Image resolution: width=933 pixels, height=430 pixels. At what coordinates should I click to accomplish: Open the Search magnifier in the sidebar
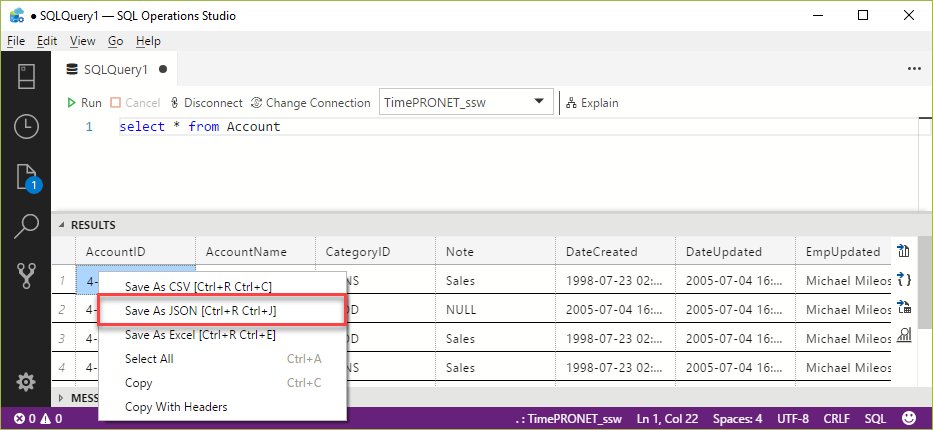(26, 227)
